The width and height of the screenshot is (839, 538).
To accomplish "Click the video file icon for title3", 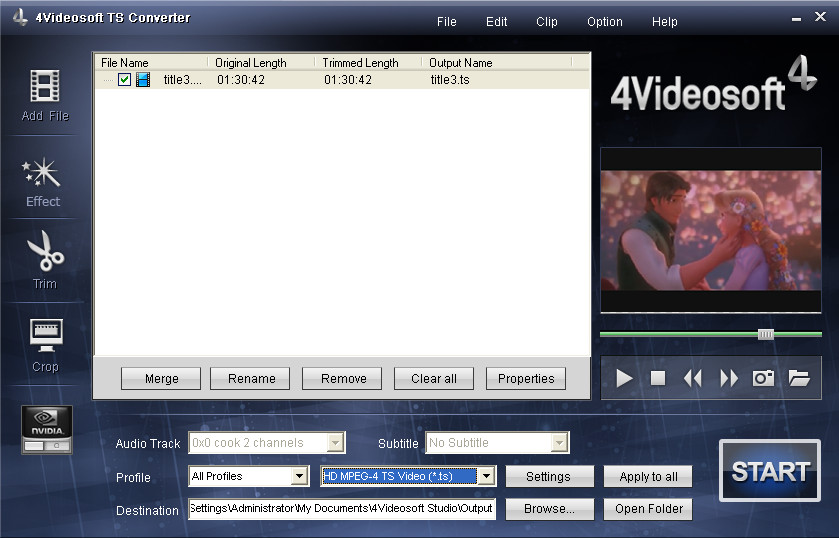I will (143, 80).
